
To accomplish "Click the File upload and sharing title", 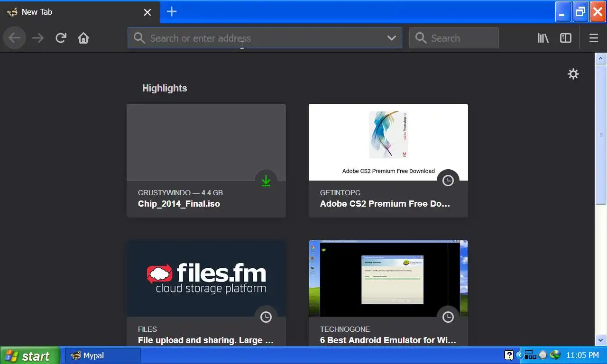I will [x=206, y=340].
